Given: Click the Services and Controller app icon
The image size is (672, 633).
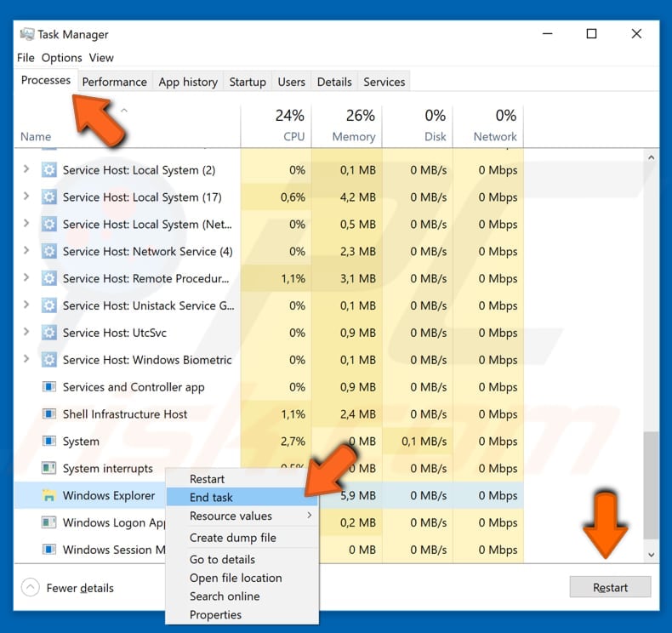Looking at the screenshot, I should (48, 387).
